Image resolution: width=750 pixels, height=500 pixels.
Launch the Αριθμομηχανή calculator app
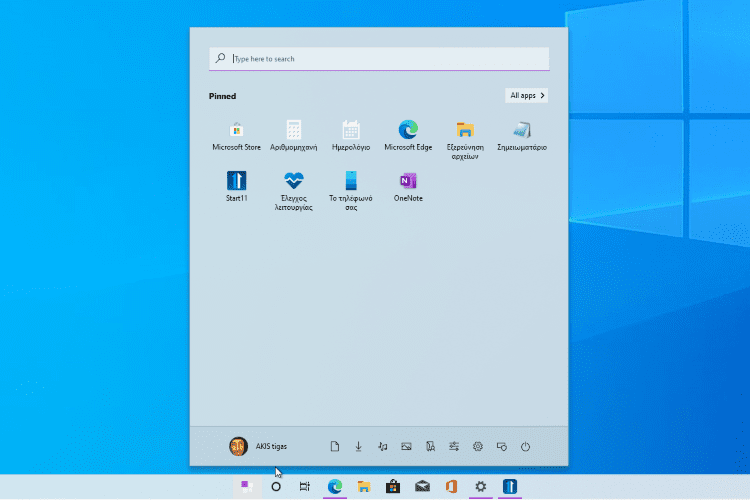(x=293, y=136)
